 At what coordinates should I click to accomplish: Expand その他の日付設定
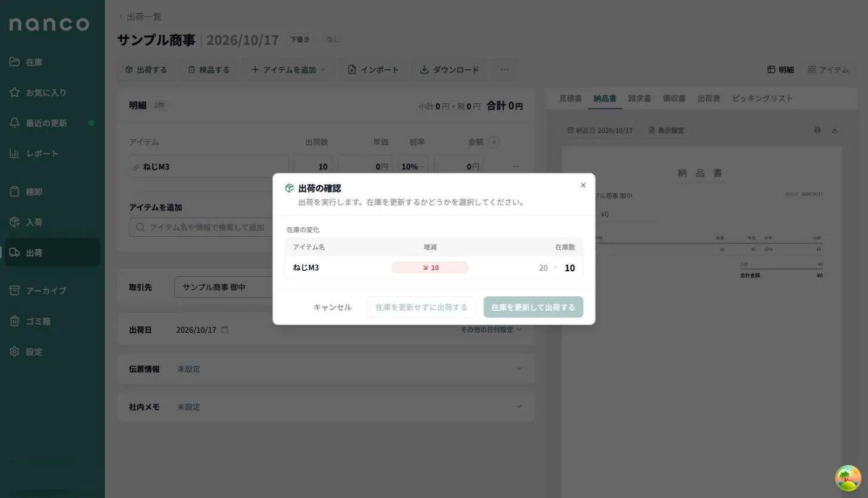pos(491,329)
